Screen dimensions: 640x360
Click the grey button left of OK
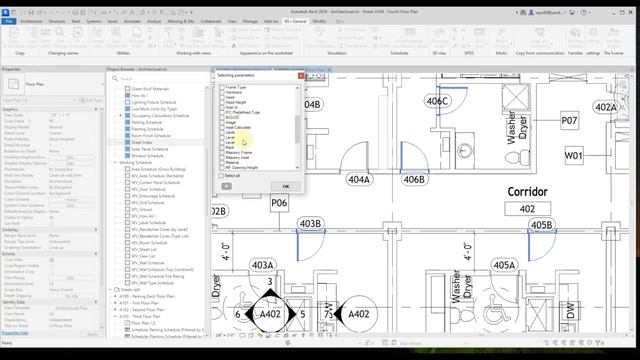pos(227,186)
